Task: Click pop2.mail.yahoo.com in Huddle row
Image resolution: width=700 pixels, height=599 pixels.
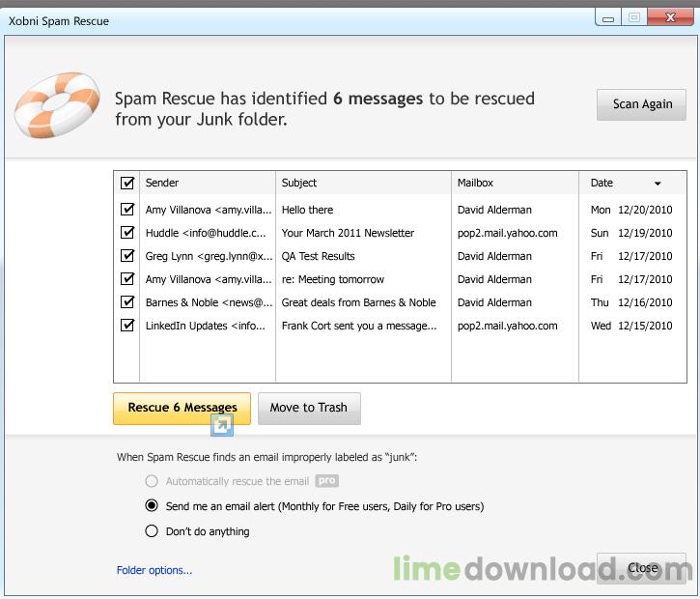Action: (507, 233)
